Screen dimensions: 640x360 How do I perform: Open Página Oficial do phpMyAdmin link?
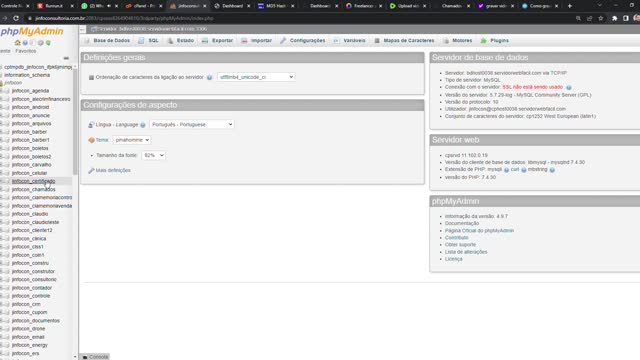[x=479, y=231]
